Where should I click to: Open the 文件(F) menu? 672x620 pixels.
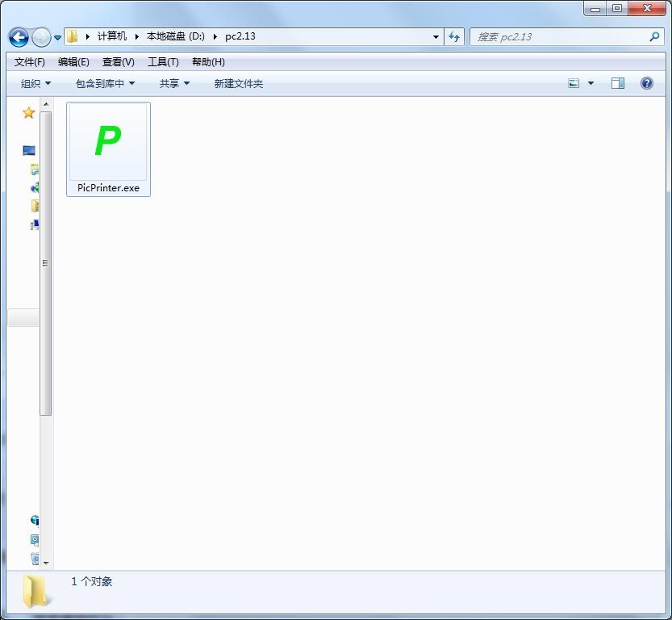[x=30, y=62]
